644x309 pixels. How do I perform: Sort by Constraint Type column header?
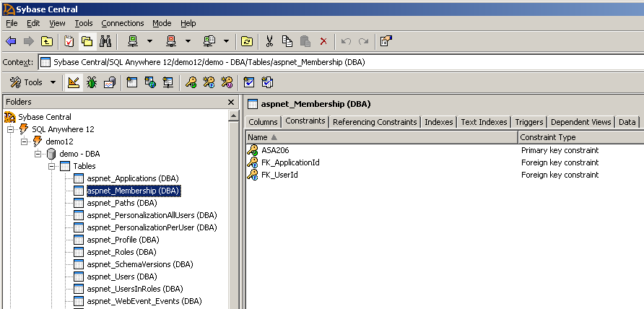(x=580, y=137)
